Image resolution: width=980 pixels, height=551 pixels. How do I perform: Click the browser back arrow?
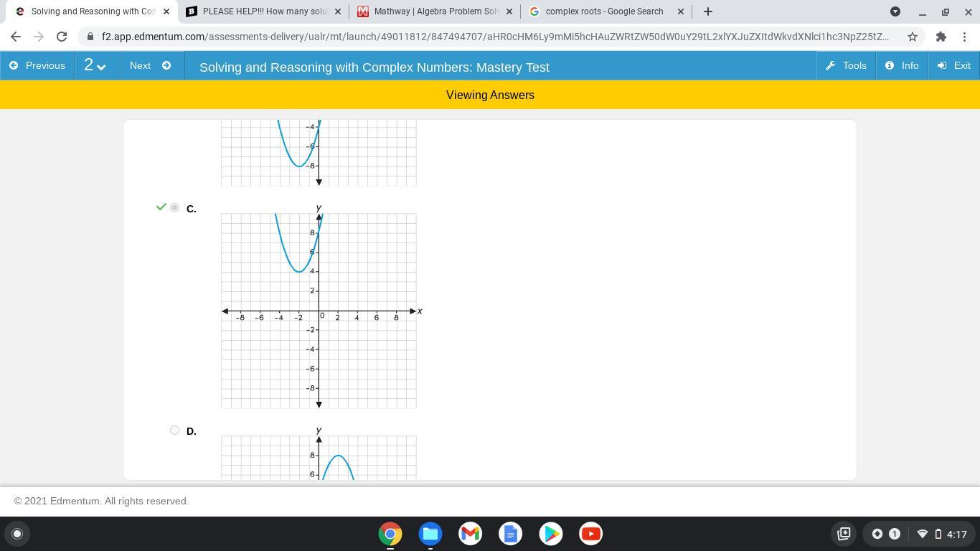point(16,37)
